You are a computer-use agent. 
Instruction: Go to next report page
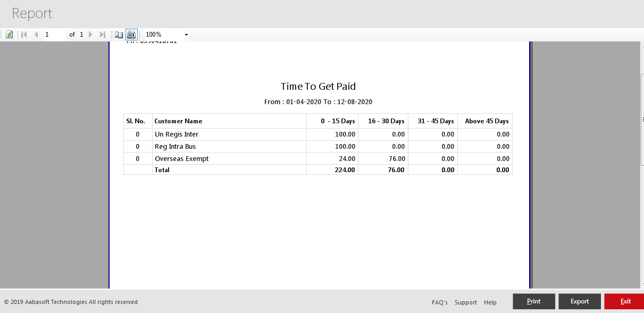[90, 35]
